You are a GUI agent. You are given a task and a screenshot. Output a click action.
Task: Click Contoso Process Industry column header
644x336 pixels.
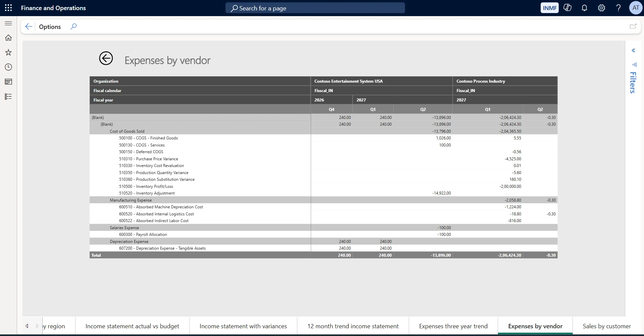[505, 81]
